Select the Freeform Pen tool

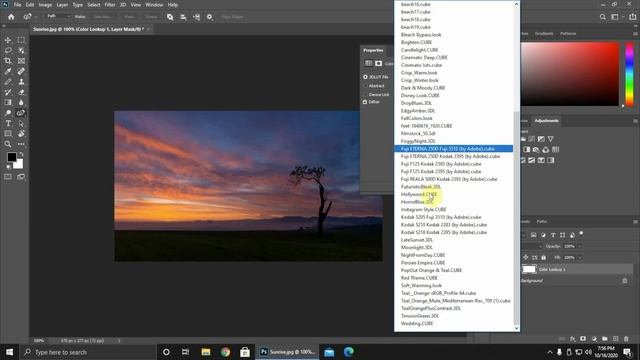click(x=21, y=113)
